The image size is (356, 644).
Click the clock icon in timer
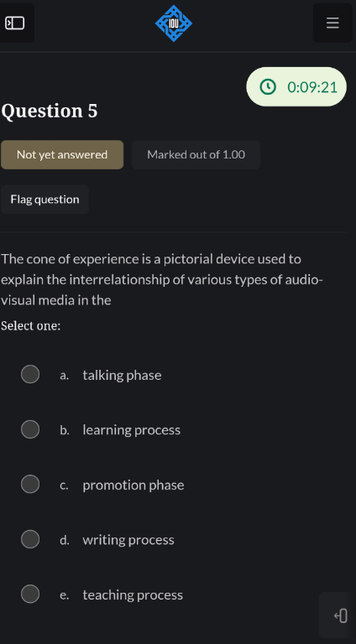[x=268, y=87]
